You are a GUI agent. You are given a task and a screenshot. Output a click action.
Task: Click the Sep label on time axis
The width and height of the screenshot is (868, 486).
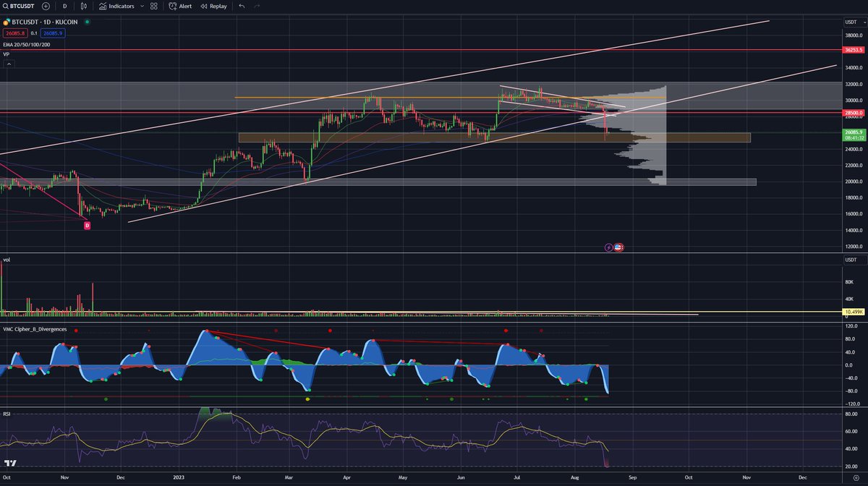point(632,478)
